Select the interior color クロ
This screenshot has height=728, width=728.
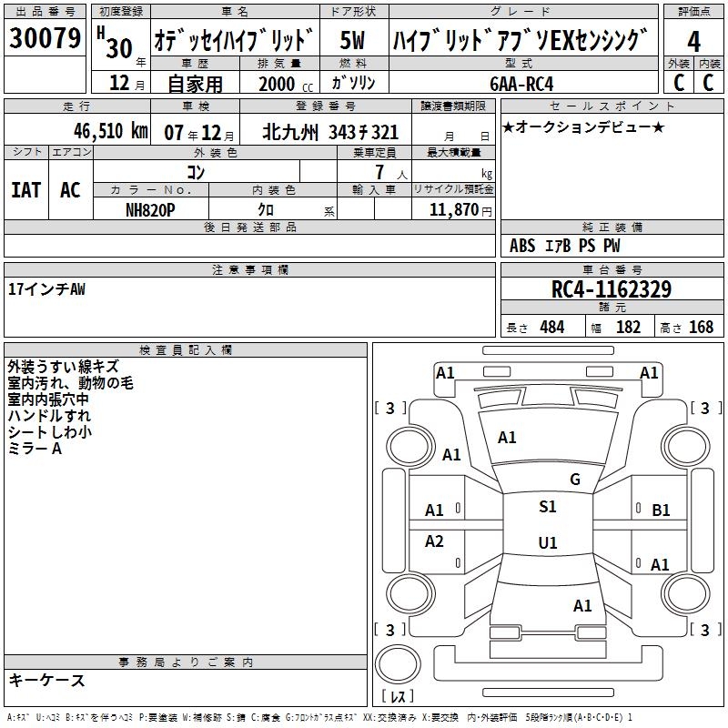point(266,210)
